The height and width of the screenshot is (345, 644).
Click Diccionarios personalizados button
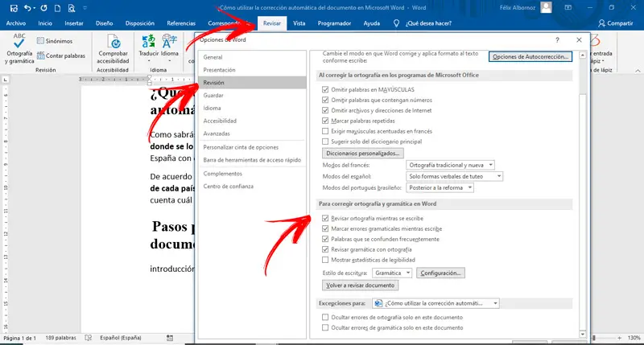click(x=363, y=153)
